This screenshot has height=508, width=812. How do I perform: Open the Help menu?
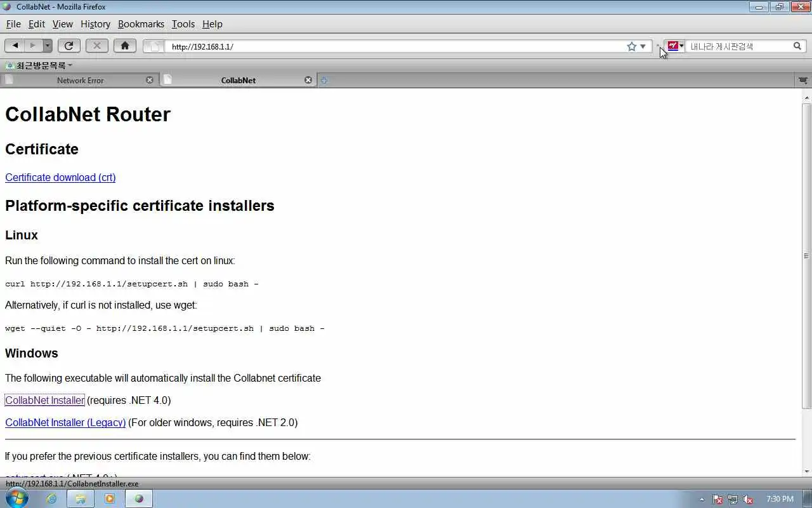coord(212,24)
